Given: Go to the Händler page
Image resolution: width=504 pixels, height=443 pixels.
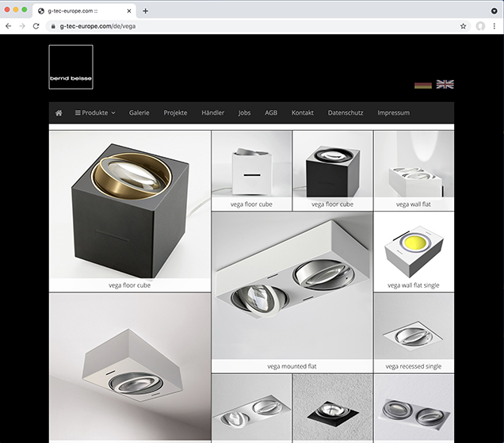Looking at the screenshot, I should (x=213, y=113).
